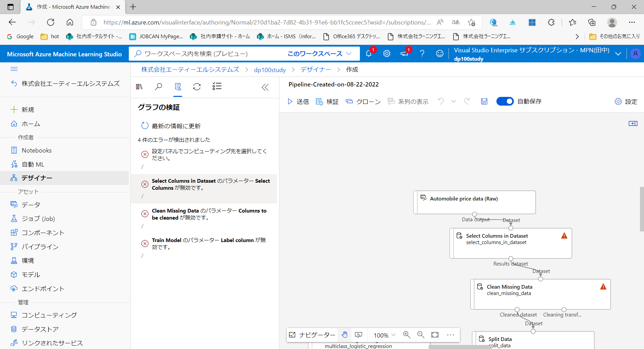Open the 100% zoom level dropdown

coord(385,335)
